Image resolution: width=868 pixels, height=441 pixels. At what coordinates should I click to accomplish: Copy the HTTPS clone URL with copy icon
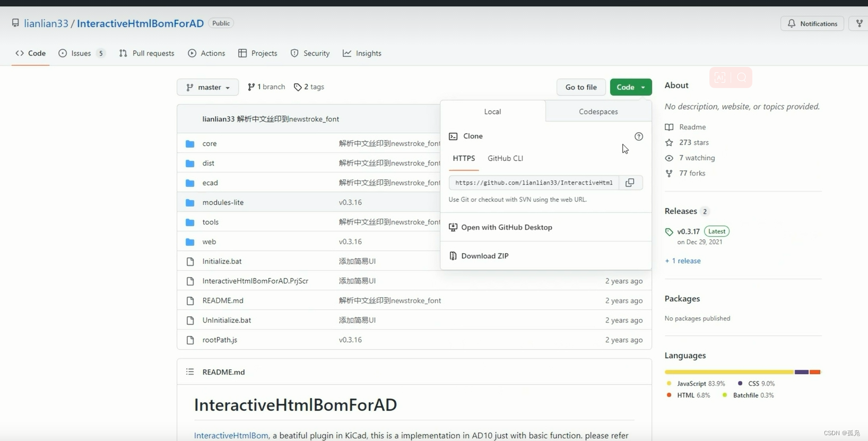point(630,183)
